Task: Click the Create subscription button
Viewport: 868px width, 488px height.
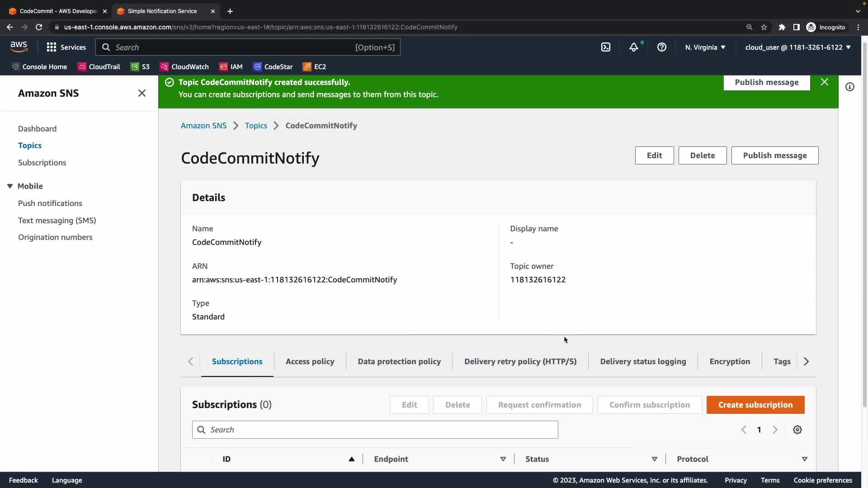Action: pyautogui.click(x=755, y=405)
